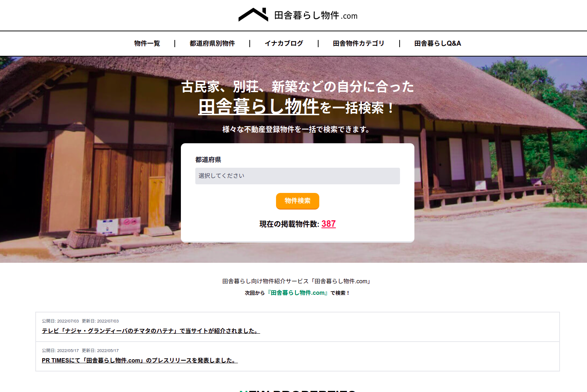Click the house logo icon
The width and height of the screenshot is (587, 392).
pos(253,15)
